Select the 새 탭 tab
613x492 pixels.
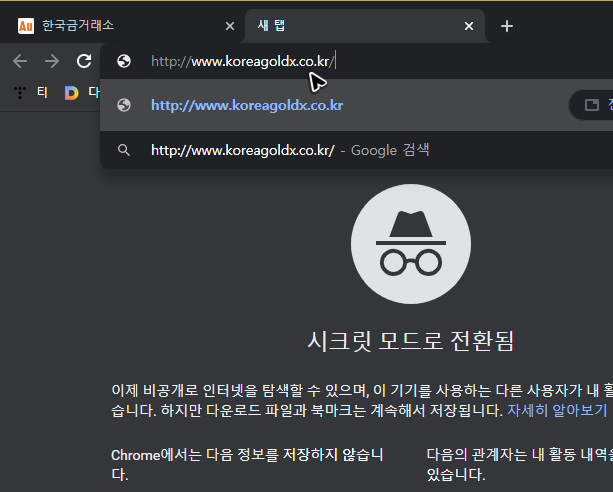tap(364, 26)
